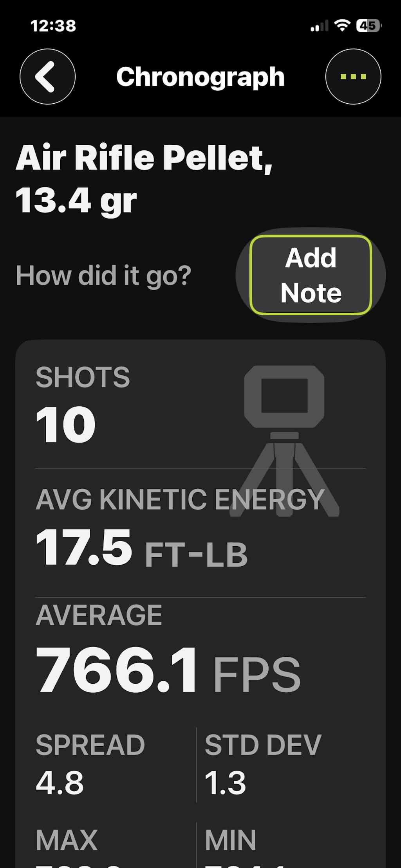Tap the STD DEV value 1.3
401x868 pixels.
pyautogui.click(x=225, y=783)
